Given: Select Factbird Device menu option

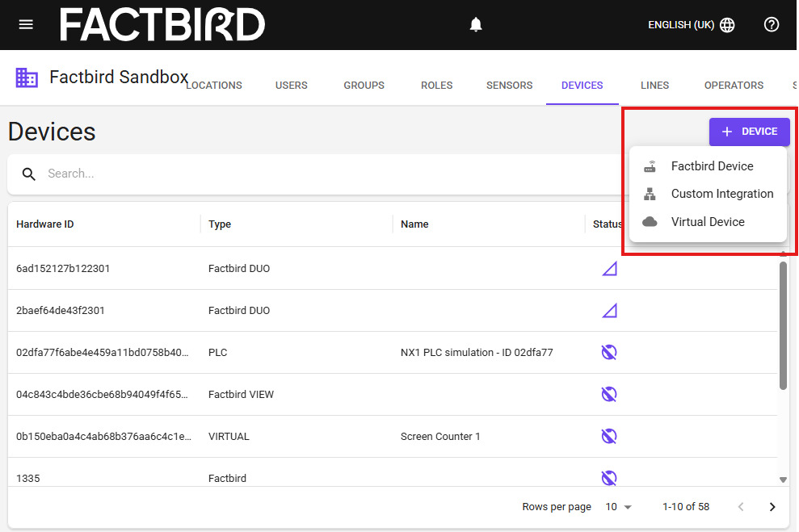Looking at the screenshot, I should pyautogui.click(x=709, y=166).
